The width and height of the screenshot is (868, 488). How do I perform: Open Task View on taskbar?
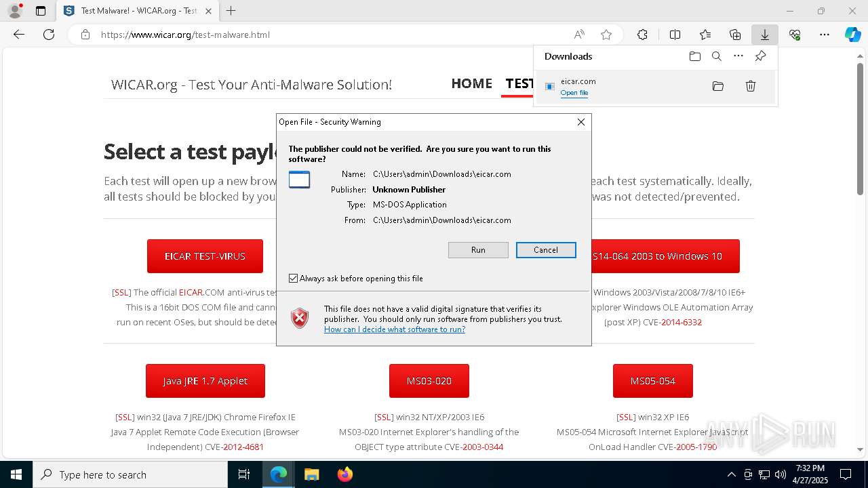tap(244, 474)
